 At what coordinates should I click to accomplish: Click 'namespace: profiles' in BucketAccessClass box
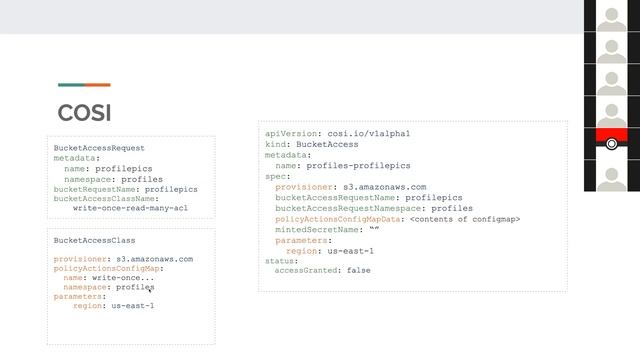(109, 287)
